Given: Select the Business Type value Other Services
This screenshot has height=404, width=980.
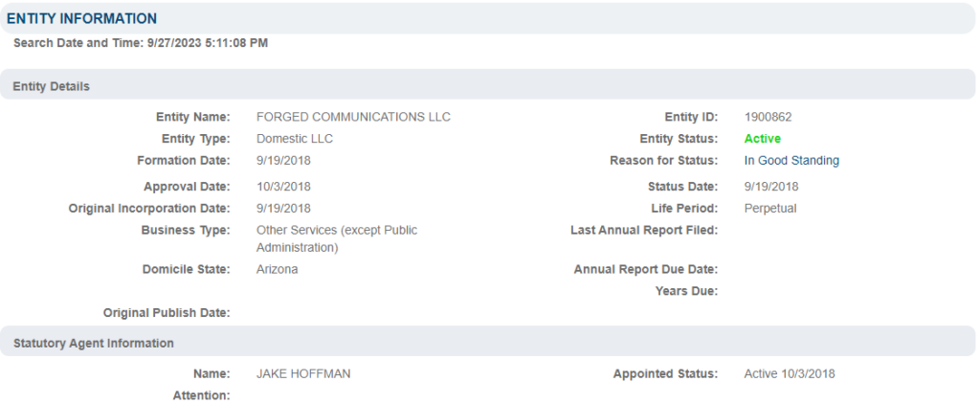Looking at the screenshot, I should tap(337, 239).
